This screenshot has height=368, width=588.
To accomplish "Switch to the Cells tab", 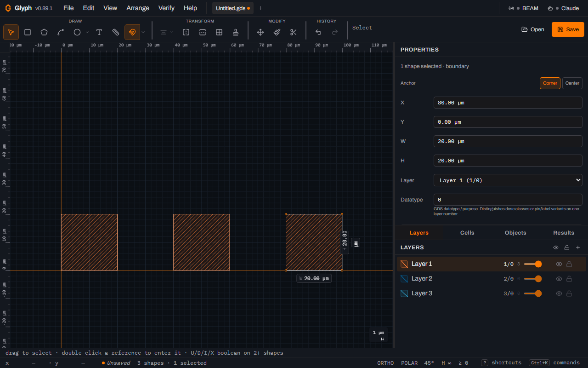I will click(x=467, y=233).
